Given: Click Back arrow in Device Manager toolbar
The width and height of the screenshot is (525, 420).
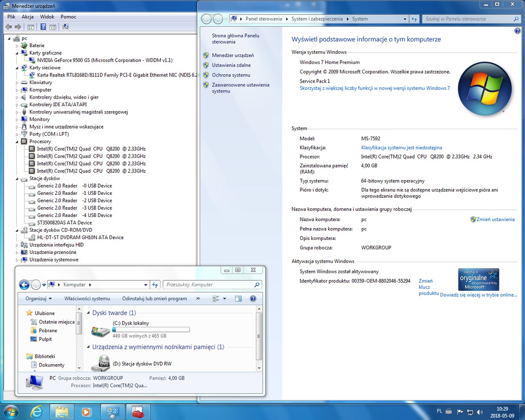Looking at the screenshot, I should tap(9, 27).
